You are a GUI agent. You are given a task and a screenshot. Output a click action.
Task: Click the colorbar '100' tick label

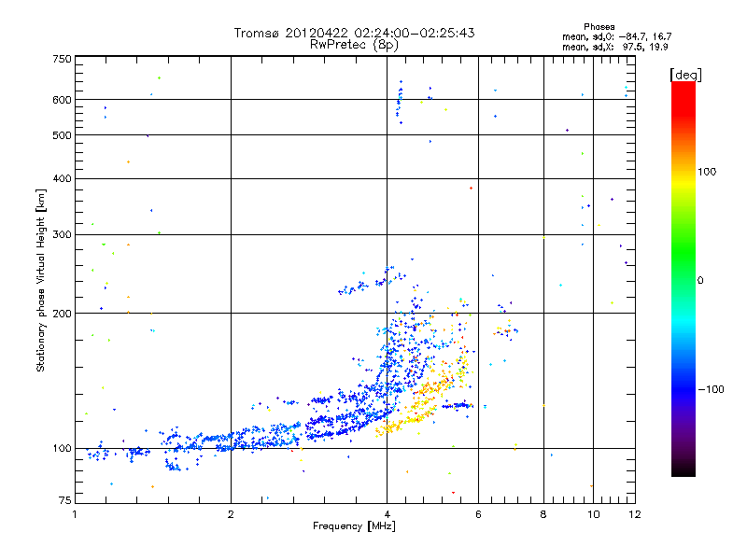click(707, 172)
